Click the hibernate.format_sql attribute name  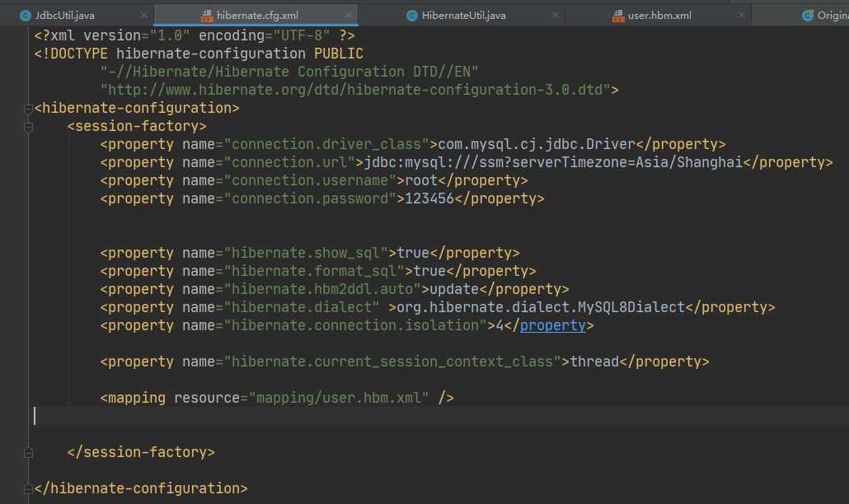314,271
